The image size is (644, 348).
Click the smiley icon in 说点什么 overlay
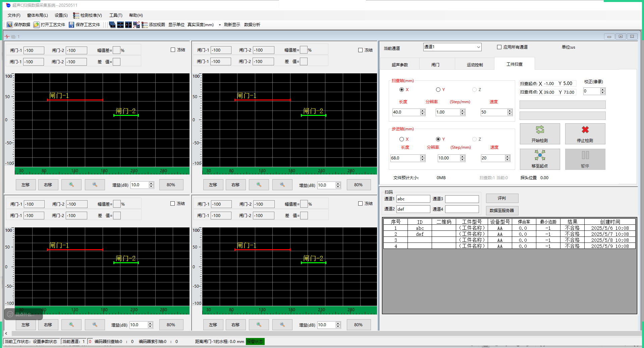point(10,314)
